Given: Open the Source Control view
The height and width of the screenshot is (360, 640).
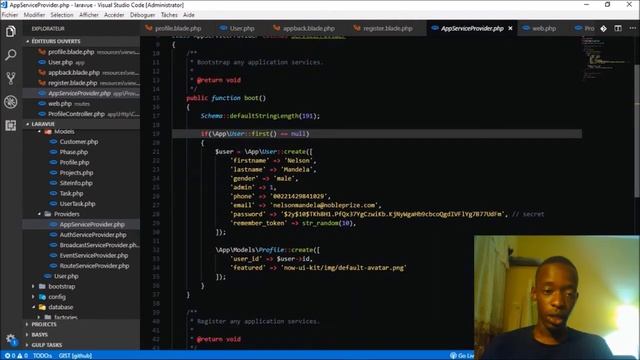Looking at the screenshot, I should coord(11,78).
